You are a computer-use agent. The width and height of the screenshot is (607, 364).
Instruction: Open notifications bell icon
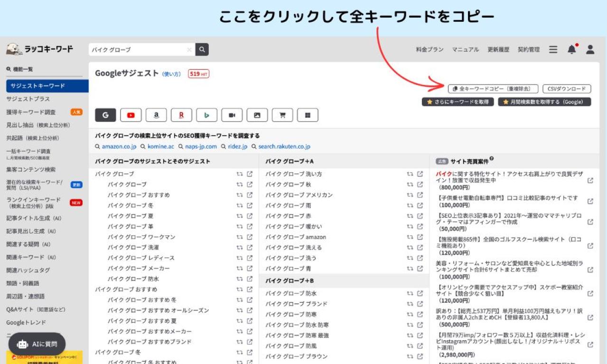572,49
